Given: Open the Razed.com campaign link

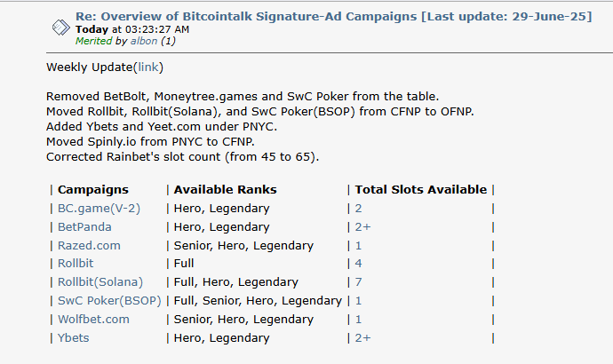Looking at the screenshot, I should click(x=89, y=246).
